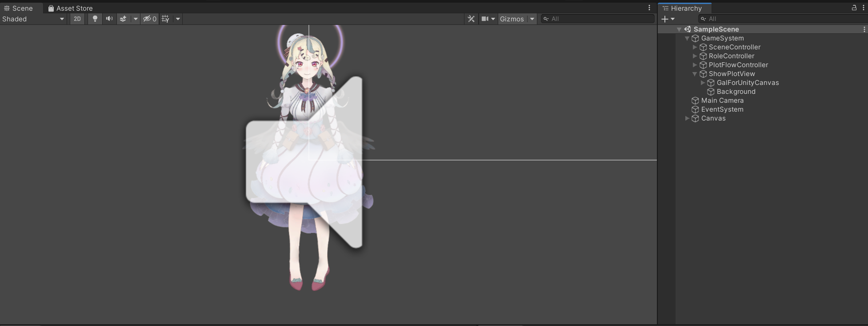This screenshot has width=868, height=326.
Task: Select EventSystem in Hierarchy
Action: click(722, 109)
